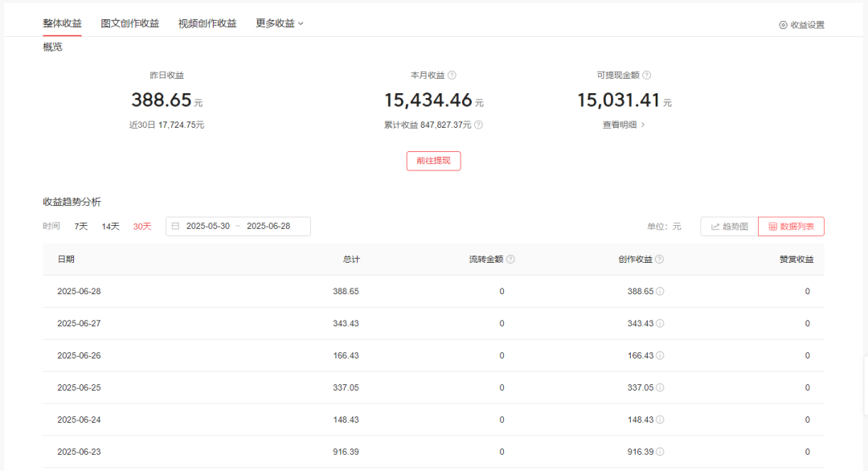The image size is (868, 471).
Task: Click the 2025-06-23 date cell
Action: coord(79,452)
